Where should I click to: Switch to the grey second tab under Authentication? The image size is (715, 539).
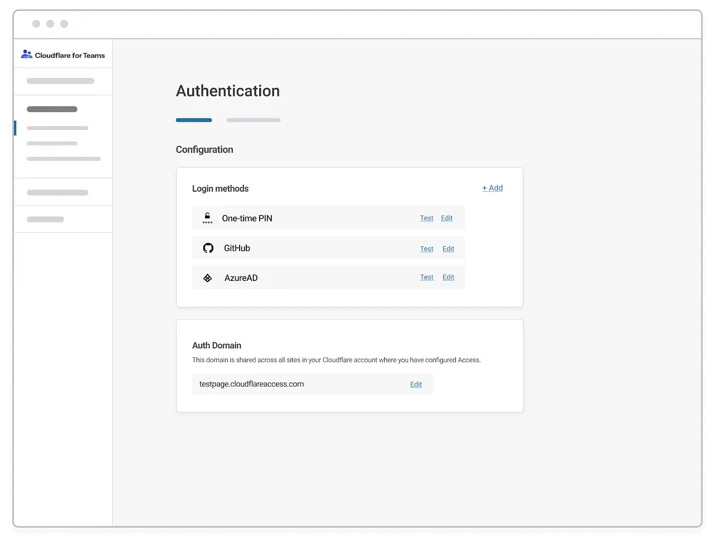point(254,120)
